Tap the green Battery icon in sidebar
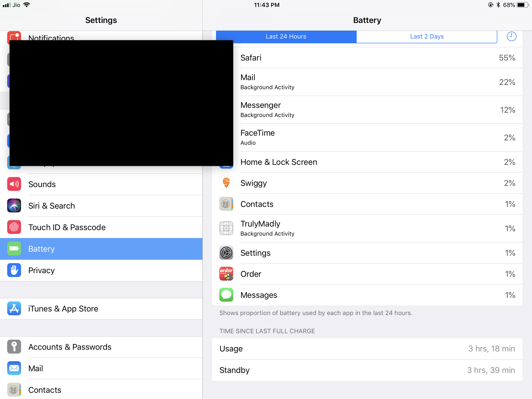This screenshot has width=532, height=399. pos(14,249)
